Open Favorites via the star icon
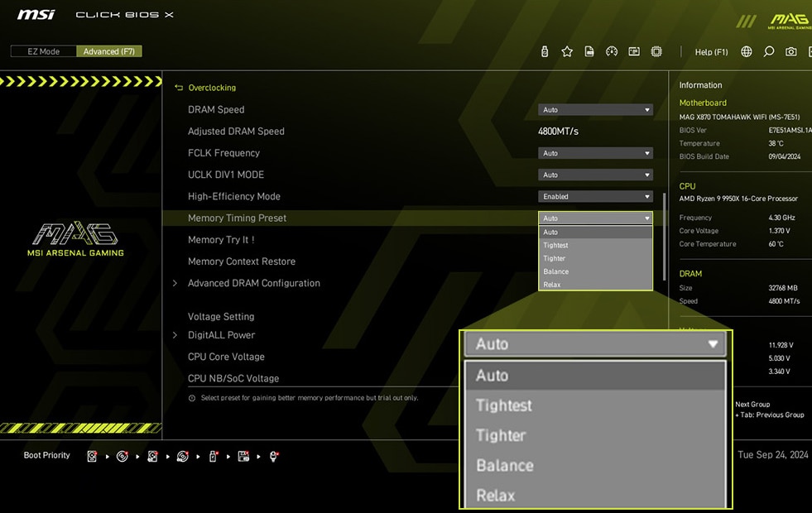This screenshot has width=812, height=513. click(567, 51)
